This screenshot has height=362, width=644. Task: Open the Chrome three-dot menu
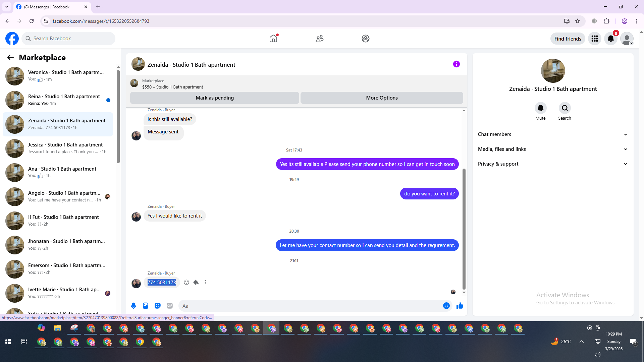(636, 21)
